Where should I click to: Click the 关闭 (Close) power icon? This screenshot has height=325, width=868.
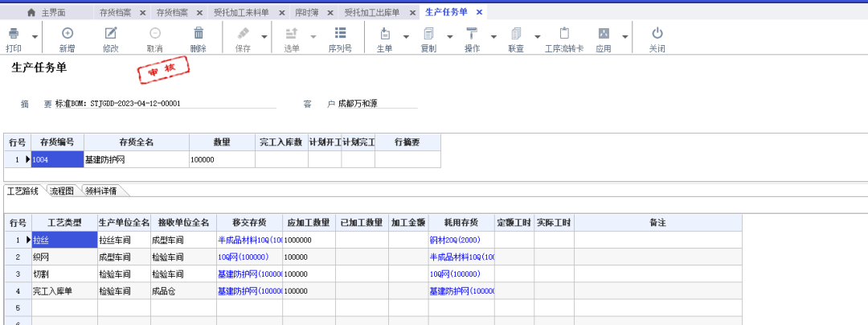[657, 34]
